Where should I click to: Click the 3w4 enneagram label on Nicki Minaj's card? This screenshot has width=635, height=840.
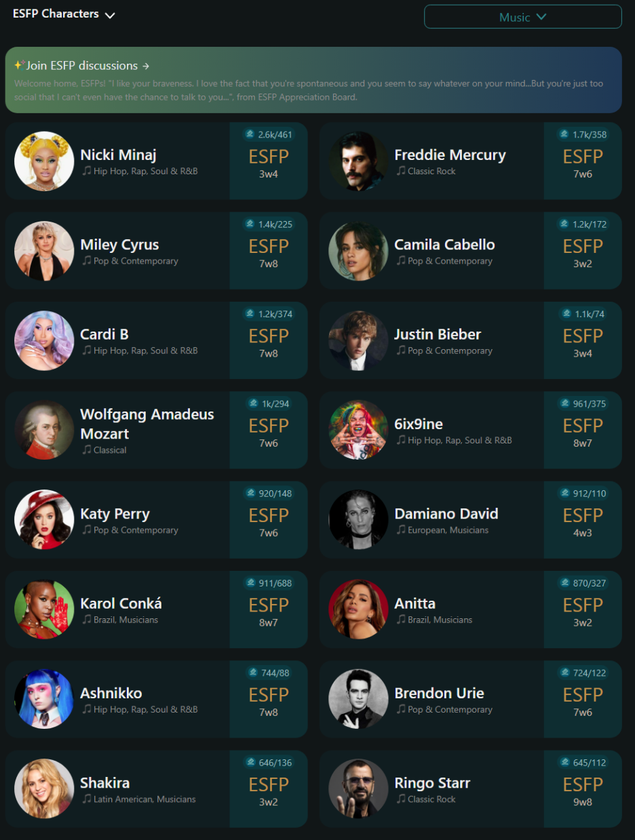click(269, 174)
